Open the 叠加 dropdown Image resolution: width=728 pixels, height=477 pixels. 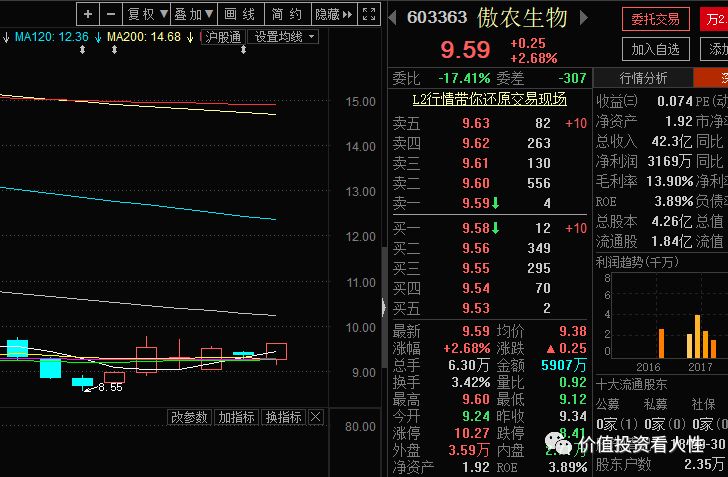pos(194,14)
